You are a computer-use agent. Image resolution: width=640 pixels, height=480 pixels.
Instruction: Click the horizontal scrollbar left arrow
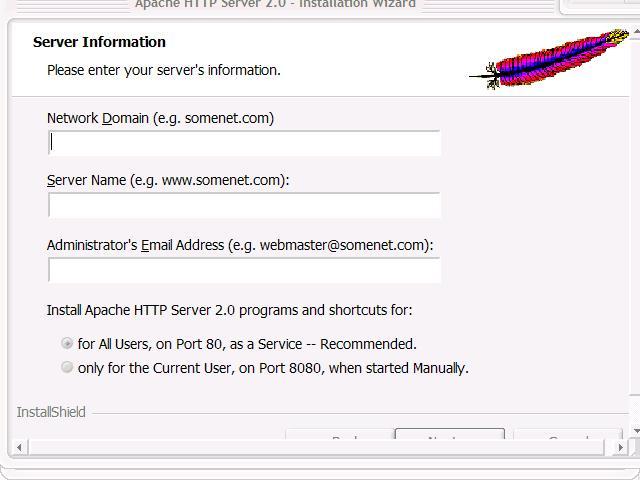[x=19, y=447]
